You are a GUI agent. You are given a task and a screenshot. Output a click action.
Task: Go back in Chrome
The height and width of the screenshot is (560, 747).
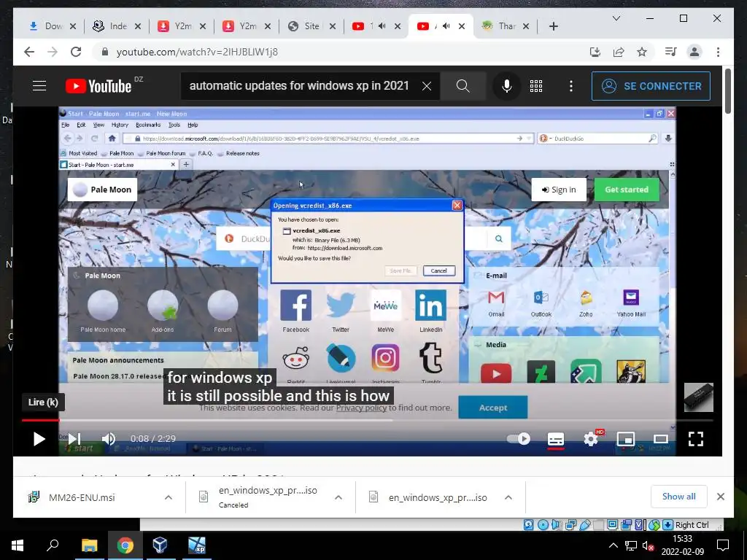tap(29, 52)
